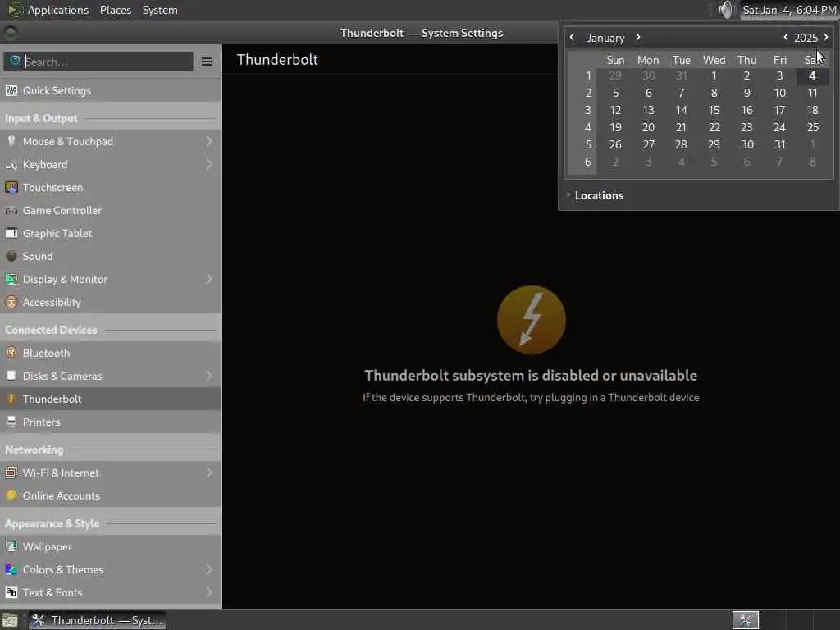Click the show desktop icon in bottom panel

[x=10, y=620]
